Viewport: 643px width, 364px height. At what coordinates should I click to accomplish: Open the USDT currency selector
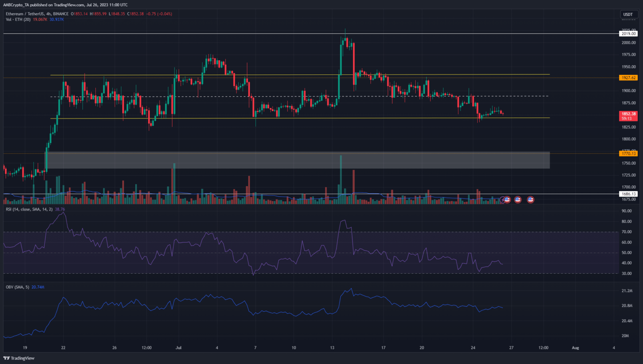click(x=628, y=14)
